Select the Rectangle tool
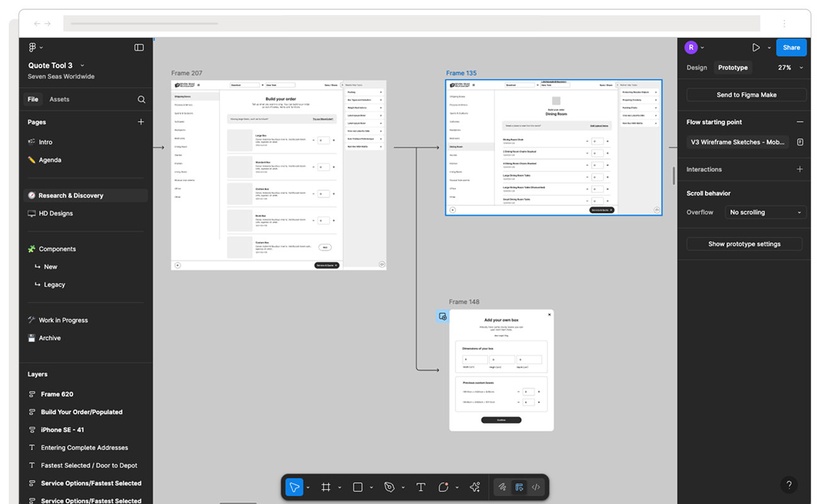 tap(357, 486)
